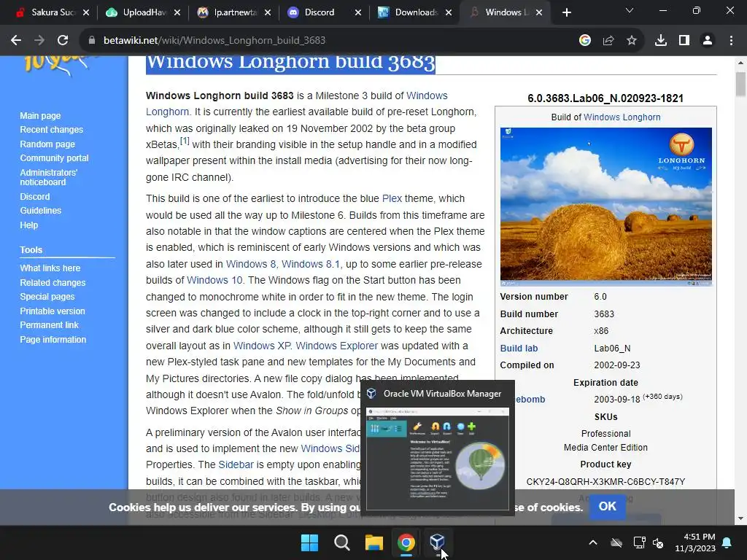Click Chrome taskbar icon
747x560 pixels.
(x=406, y=542)
